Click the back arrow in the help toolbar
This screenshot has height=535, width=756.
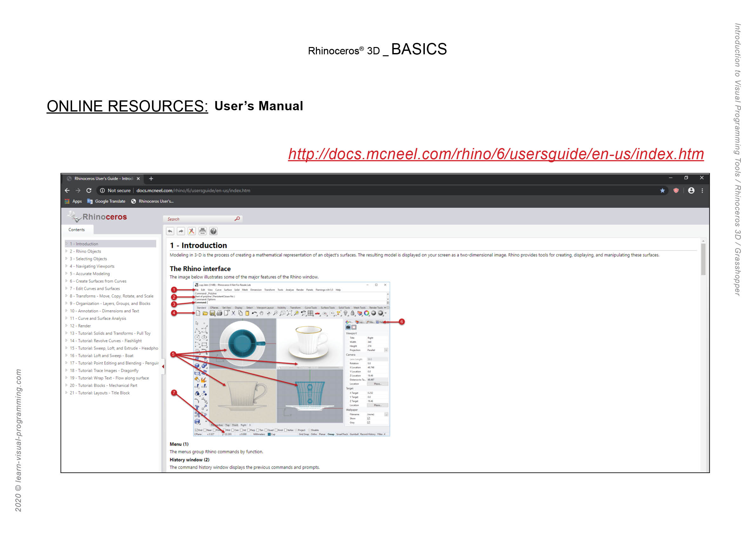[x=170, y=231]
